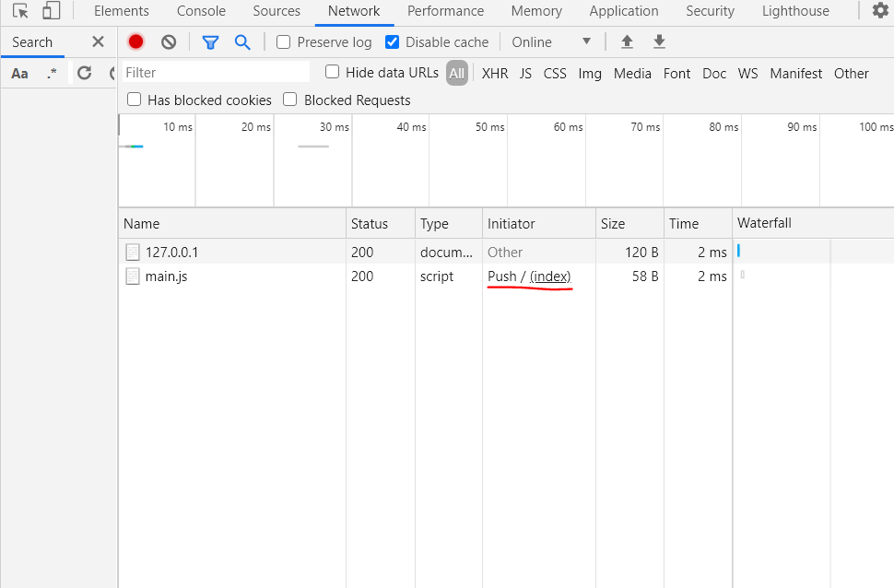The height and width of the screenshot is (588, 894).
Task: Check Hide data URLs
Action: point(333,72)
